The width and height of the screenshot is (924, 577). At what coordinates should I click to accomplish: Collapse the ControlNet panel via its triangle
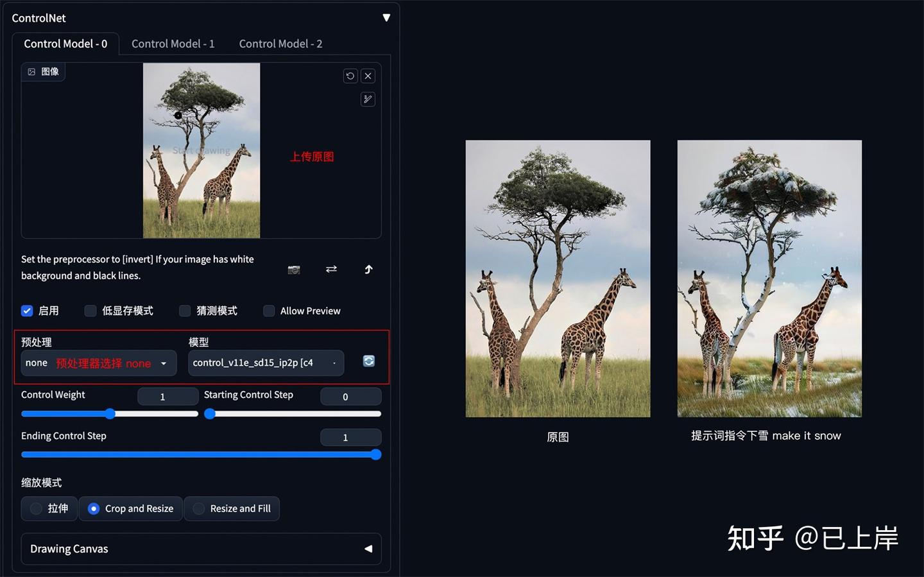tap(386, 18)
